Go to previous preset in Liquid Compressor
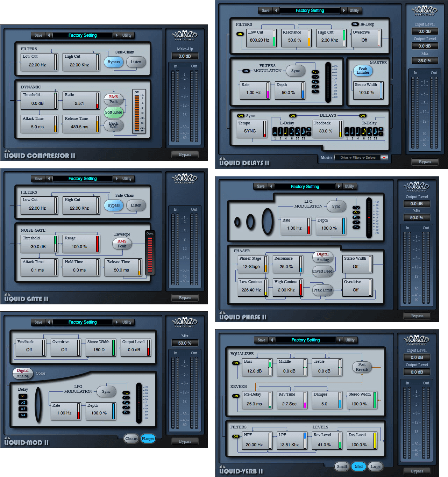This screenshot has height=477, width=448. [x=49, y=35]
